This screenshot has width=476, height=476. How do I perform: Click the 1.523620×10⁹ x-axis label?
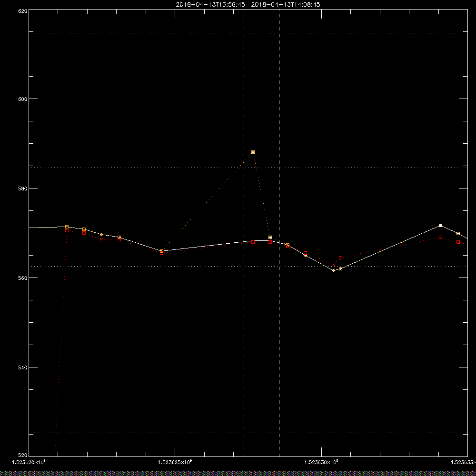tap(29, 462)
